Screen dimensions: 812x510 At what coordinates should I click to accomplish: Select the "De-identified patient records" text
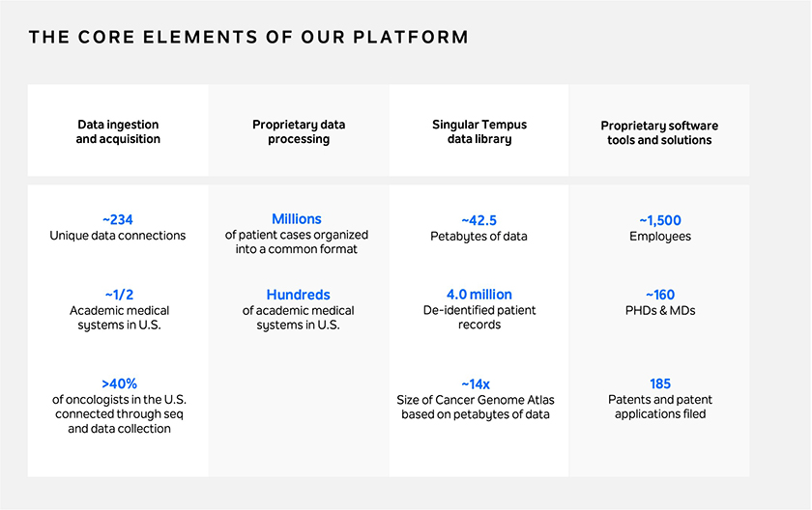(x=479, y=317)
